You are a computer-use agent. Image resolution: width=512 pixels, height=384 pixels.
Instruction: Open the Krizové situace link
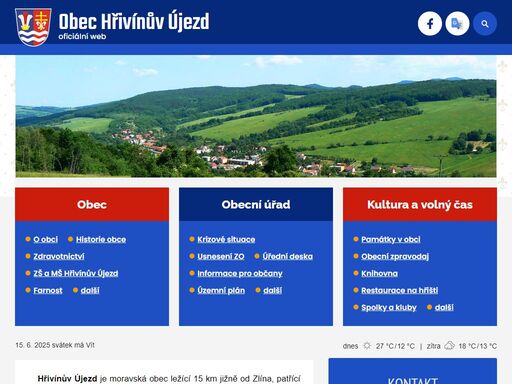tap(226, 239)
